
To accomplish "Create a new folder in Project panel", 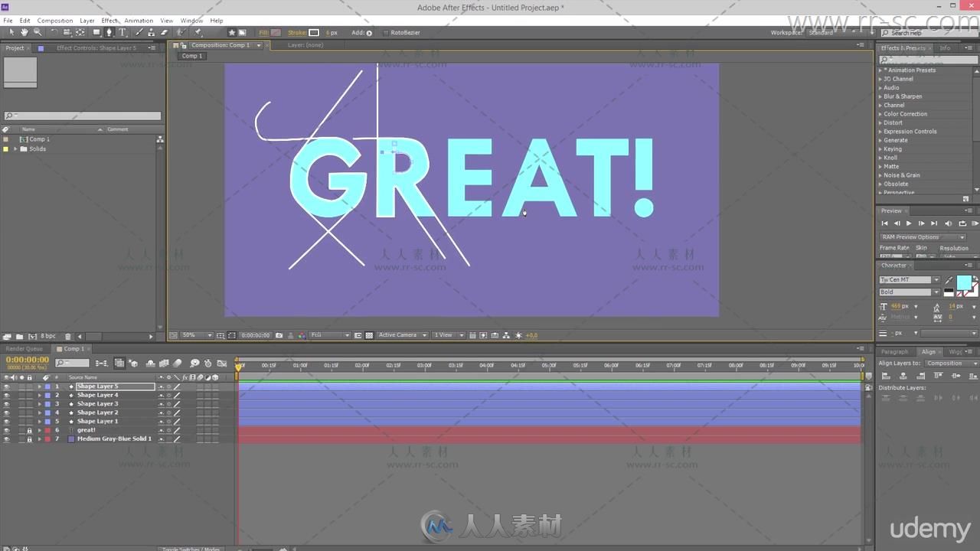I will click(x=19, y=336).
